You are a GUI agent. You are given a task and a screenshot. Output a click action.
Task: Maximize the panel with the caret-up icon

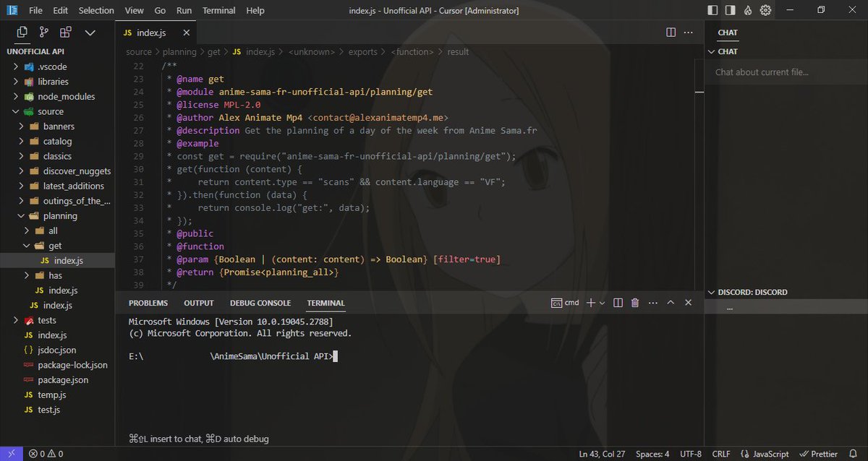click(x=671, y=303)
